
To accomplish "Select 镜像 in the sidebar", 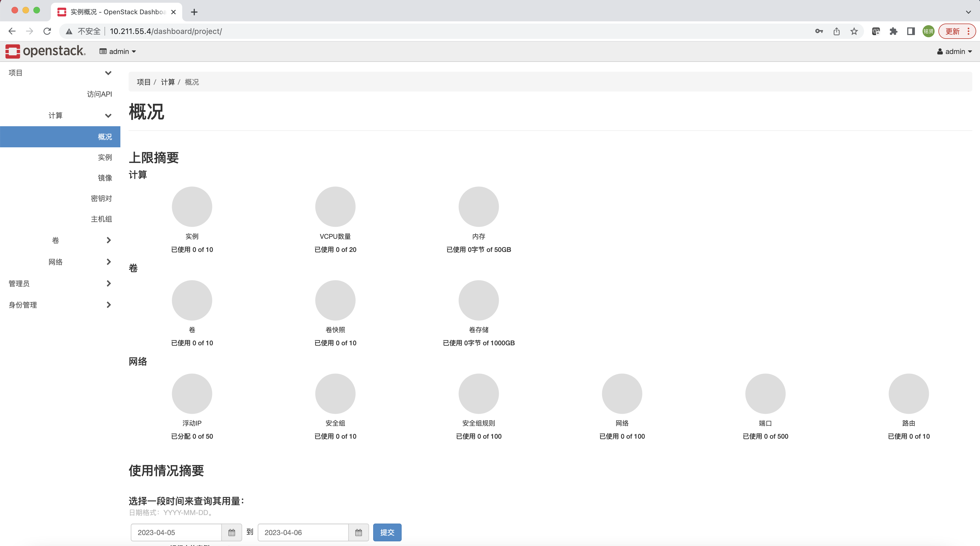I will [x=105, y=178].
